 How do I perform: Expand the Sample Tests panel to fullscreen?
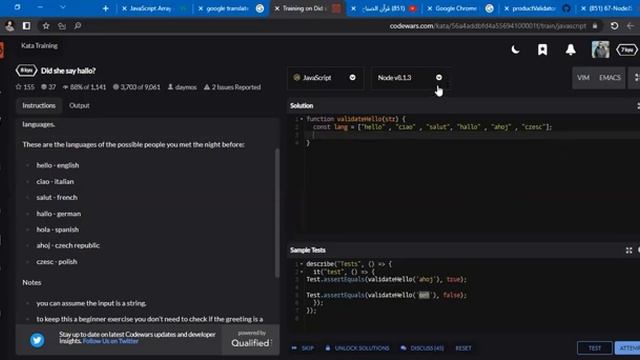click(x=629, y=250)
